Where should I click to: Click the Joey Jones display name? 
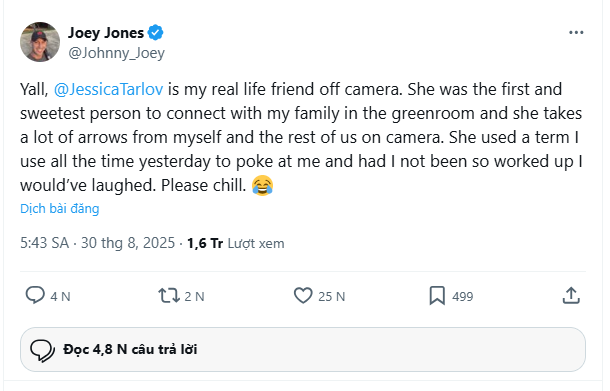point(106,33)
